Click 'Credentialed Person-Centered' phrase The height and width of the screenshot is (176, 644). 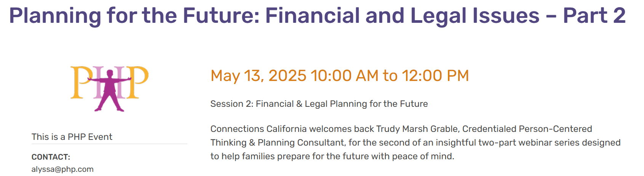[x=527, y=129]
